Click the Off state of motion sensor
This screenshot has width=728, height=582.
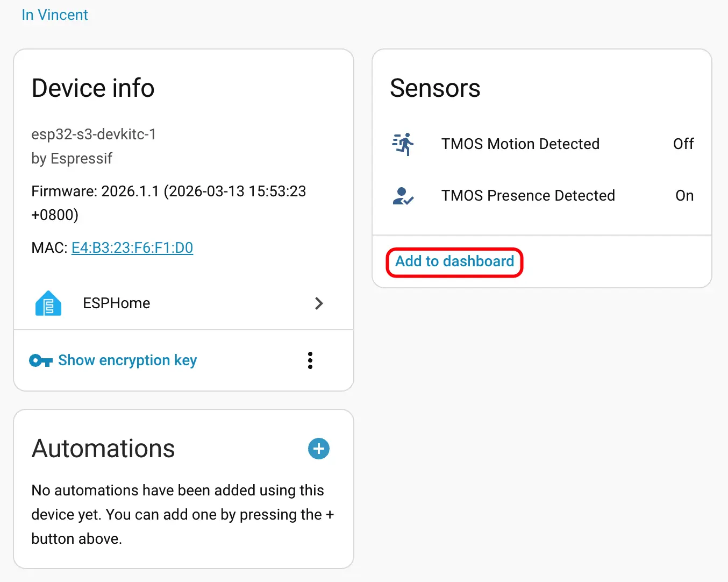(683, 144)
